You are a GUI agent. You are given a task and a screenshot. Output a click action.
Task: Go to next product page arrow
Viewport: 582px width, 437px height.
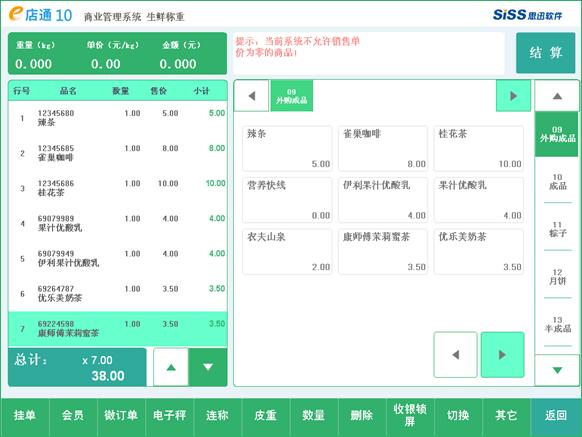[503, 355]
